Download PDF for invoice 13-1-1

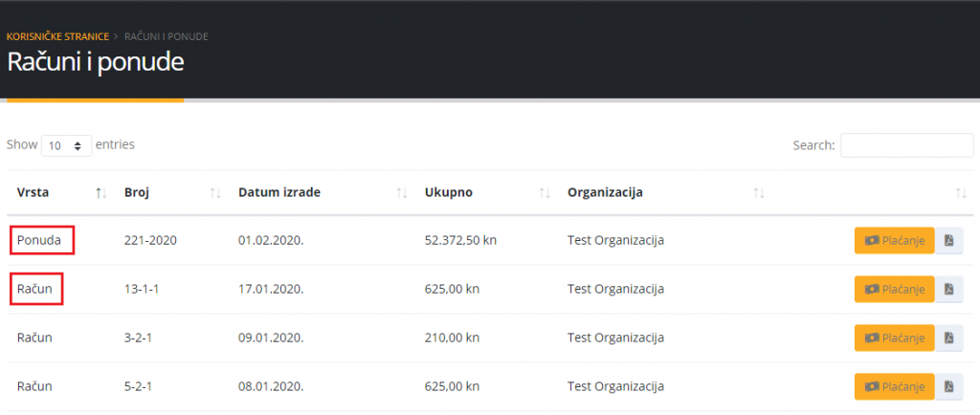tap(948, 289)
